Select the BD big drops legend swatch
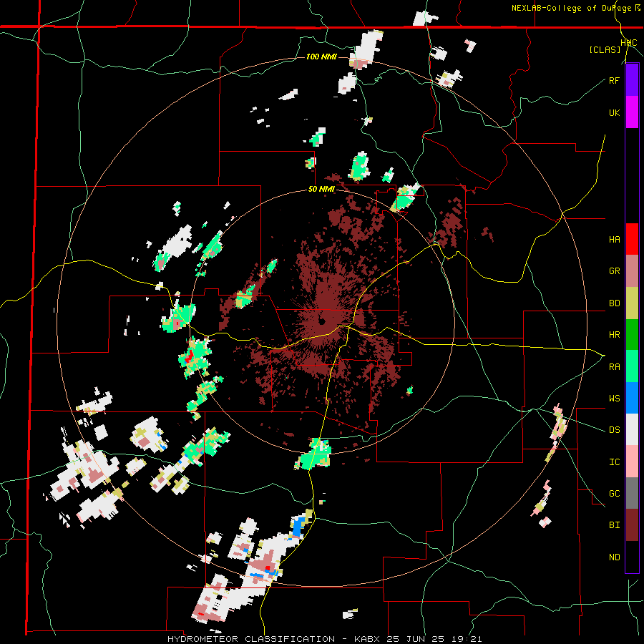 point(632,303)
